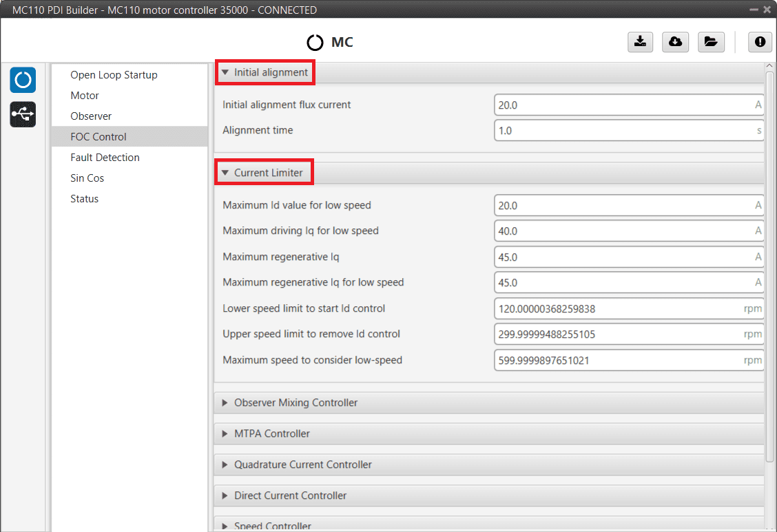This screenshot has height=532, width=777.
Task: Click the open folder icon
Action: point(711,41)
